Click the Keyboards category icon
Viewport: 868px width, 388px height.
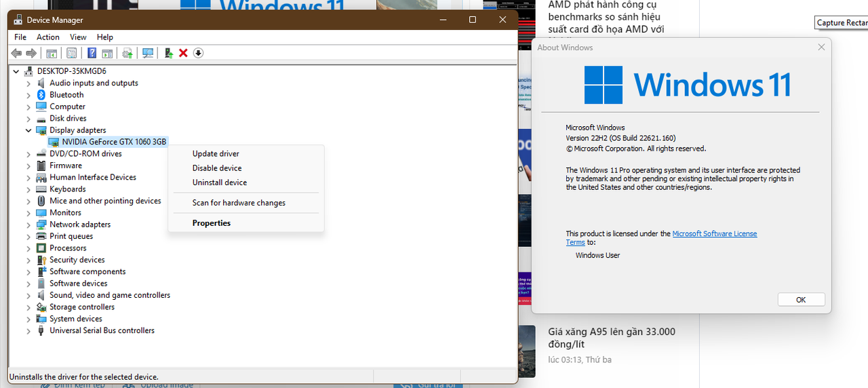click(41, 189)
